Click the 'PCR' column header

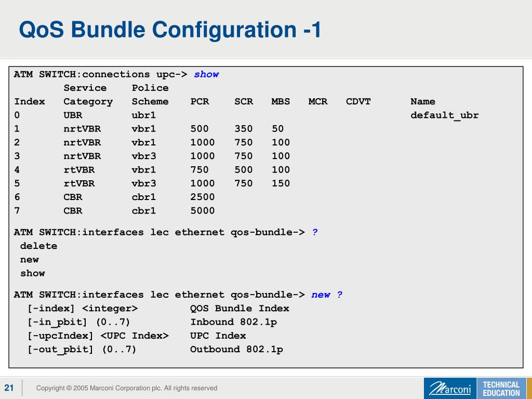pos(199,101)
